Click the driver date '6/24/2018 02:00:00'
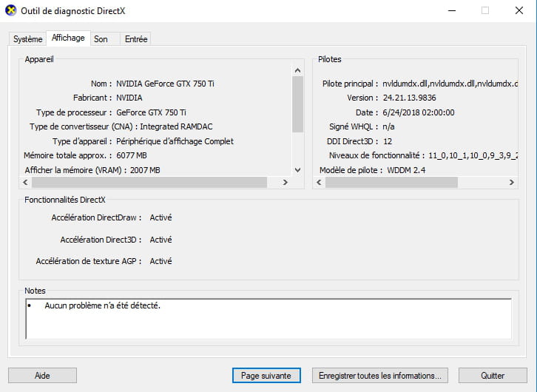The width and height of the screenshot is (537, 392). click(419, 112)
